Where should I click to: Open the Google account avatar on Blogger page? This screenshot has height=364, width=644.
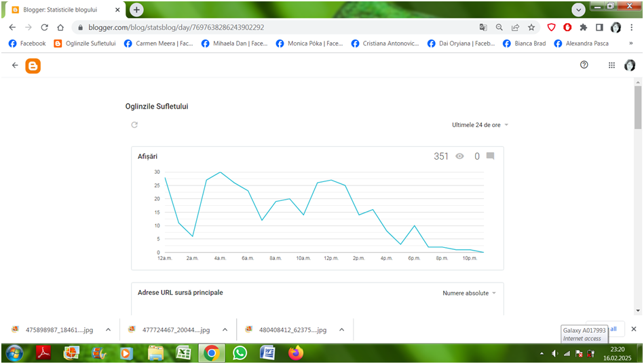tap(630, 65)
